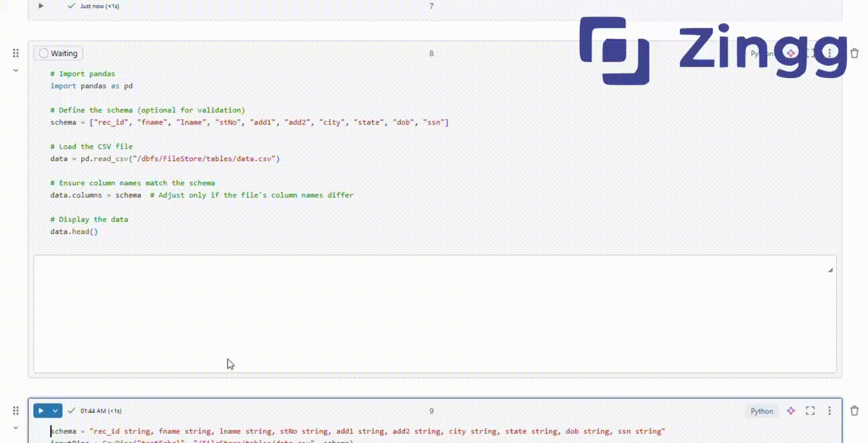
Task: Expand cell 9 to full screen
Action: (810, 410)
